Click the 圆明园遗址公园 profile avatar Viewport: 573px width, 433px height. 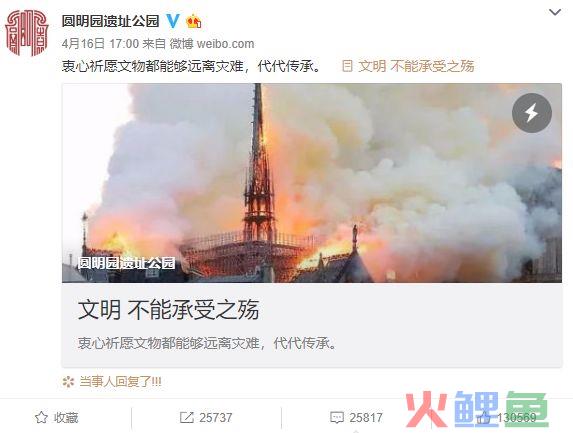27,33
